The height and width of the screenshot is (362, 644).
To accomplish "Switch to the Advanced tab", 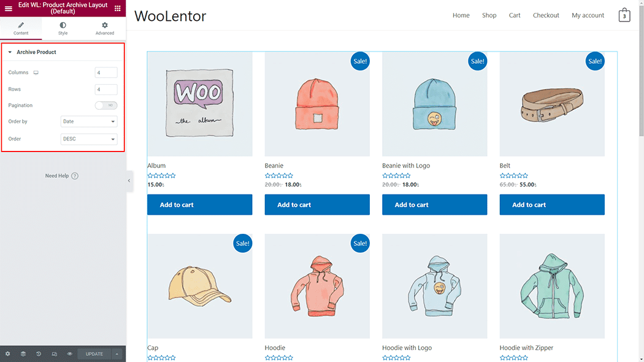I will pos(105,28).
